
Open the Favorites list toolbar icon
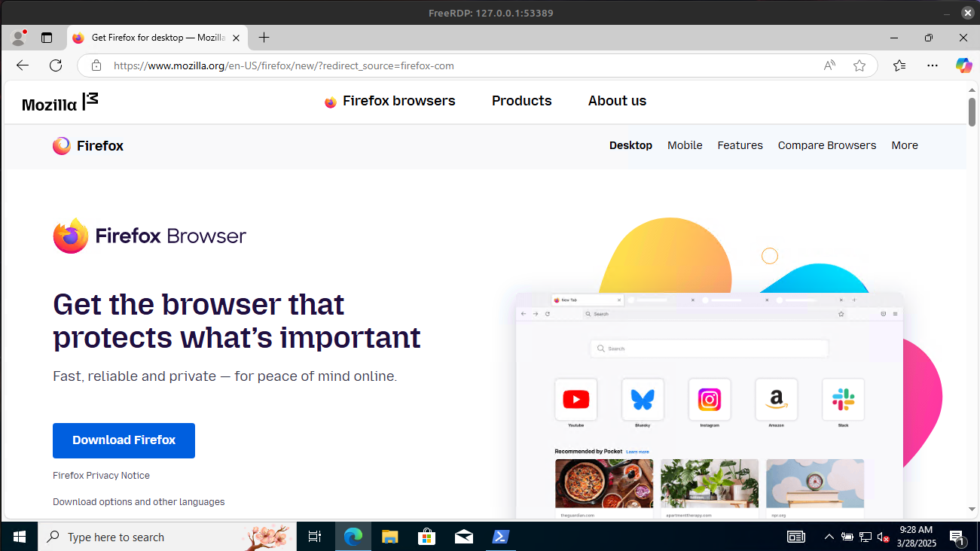click(899, 65)
